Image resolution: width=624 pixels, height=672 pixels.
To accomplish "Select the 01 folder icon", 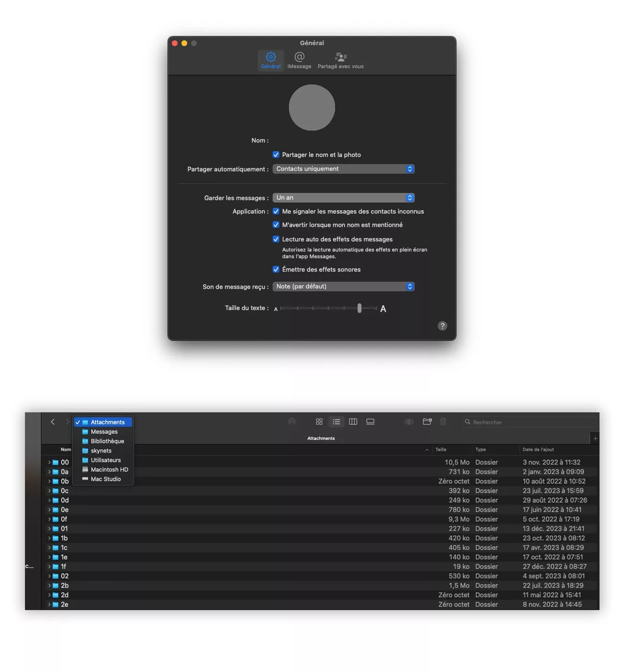I will (56, 528).
